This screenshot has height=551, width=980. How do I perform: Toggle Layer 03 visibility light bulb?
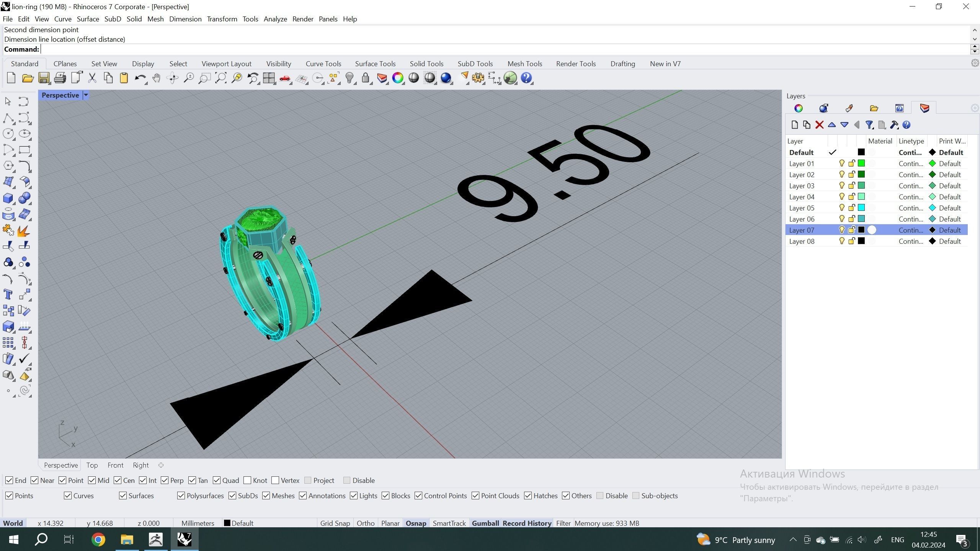(x=841, y=186)
